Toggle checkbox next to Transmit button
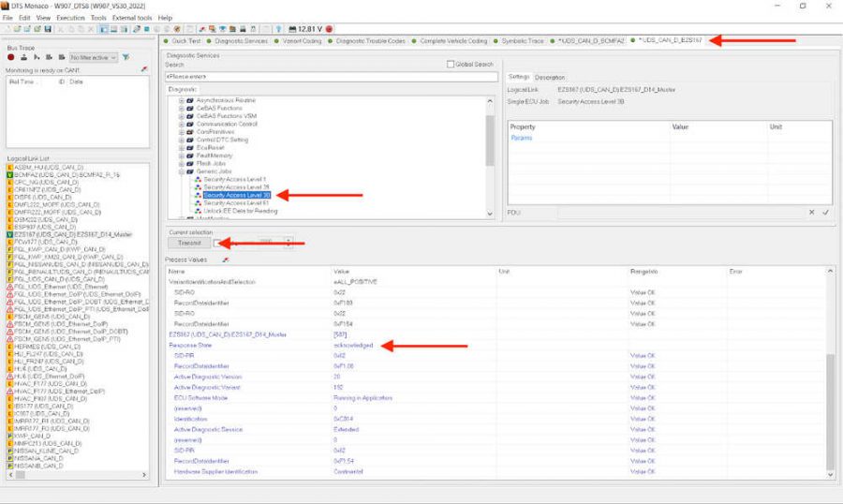This screenshot has height=504, width=843. click(x=217, y=243)
